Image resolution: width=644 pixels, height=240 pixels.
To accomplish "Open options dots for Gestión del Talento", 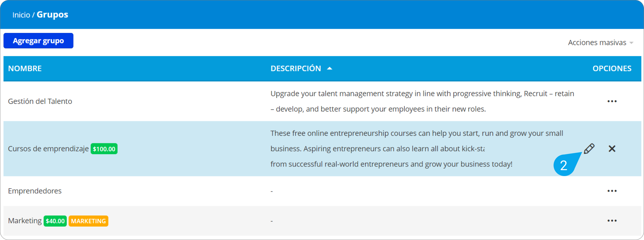I will click(x=612, y=101).
